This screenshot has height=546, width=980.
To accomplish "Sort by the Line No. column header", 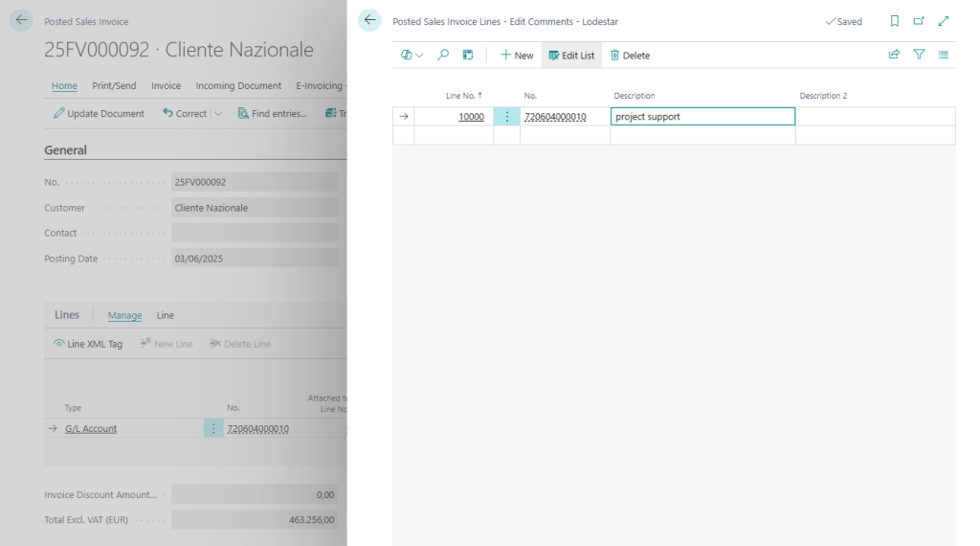I will (463, 96).
